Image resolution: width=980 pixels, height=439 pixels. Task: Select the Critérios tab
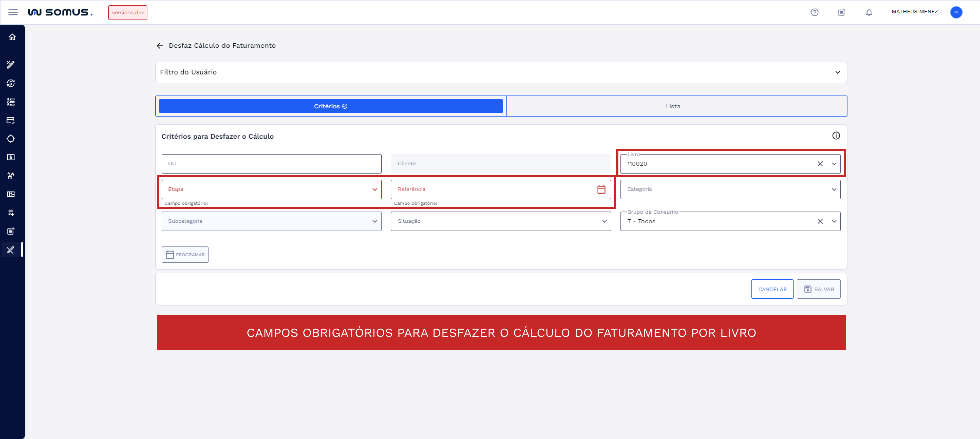click(x=330, y=106)
